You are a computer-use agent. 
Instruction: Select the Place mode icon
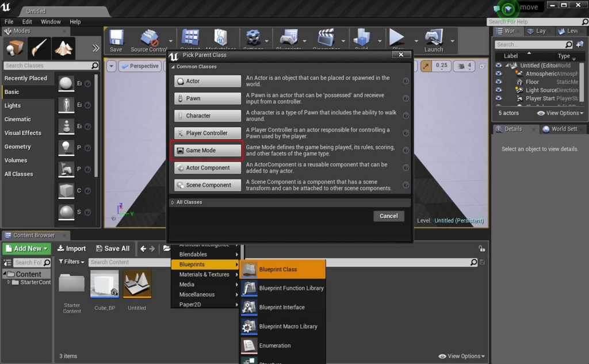[x=15, y=48]
